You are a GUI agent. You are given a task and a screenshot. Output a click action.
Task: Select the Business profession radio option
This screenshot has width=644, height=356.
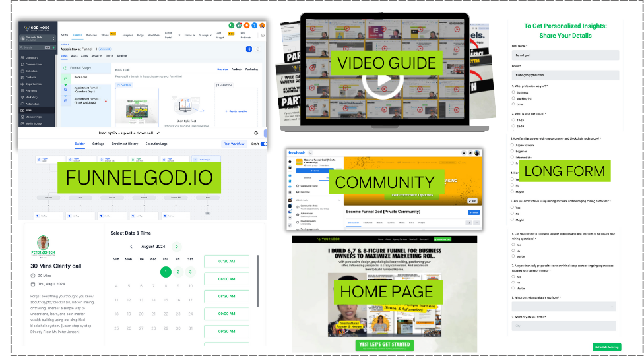click(513, 92)
